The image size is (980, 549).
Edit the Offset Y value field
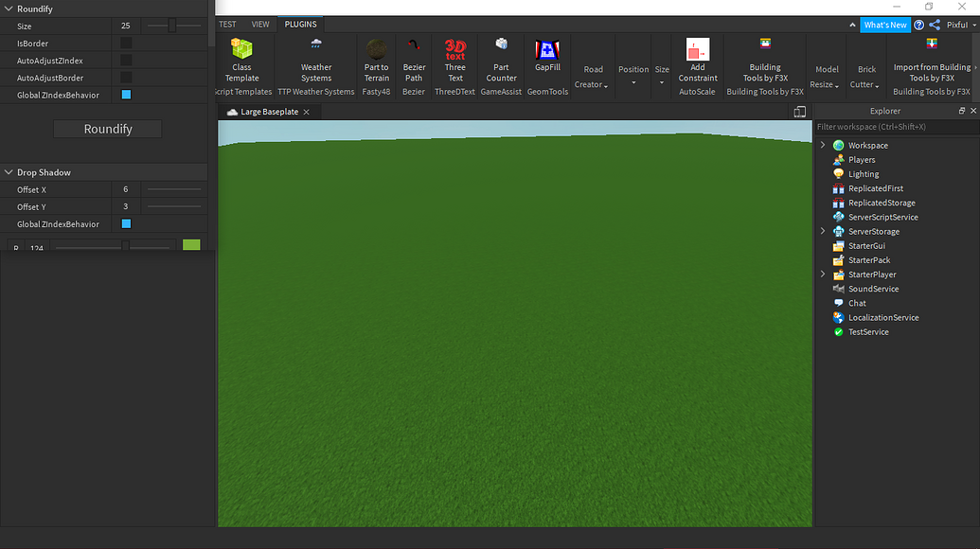126,206
